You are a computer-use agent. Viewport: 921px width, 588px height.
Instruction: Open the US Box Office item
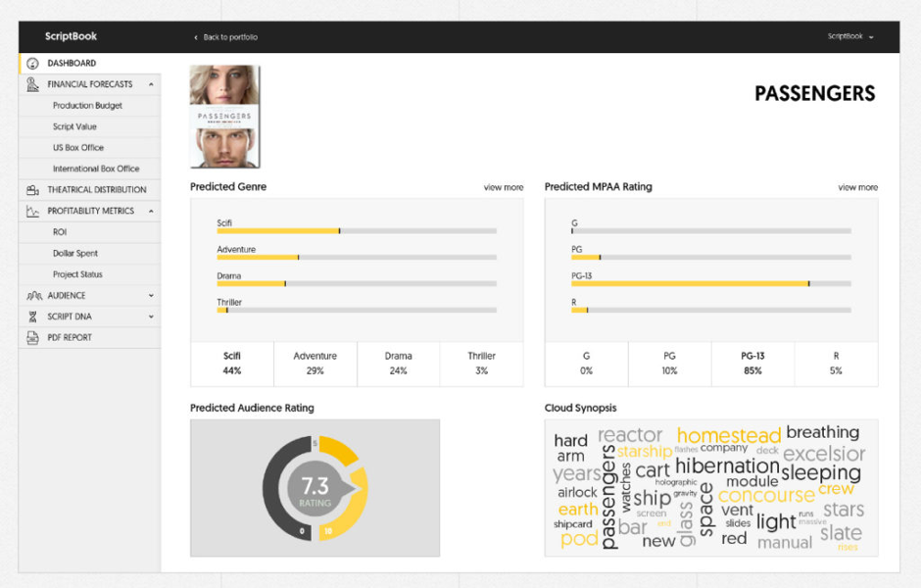[77, 148]
